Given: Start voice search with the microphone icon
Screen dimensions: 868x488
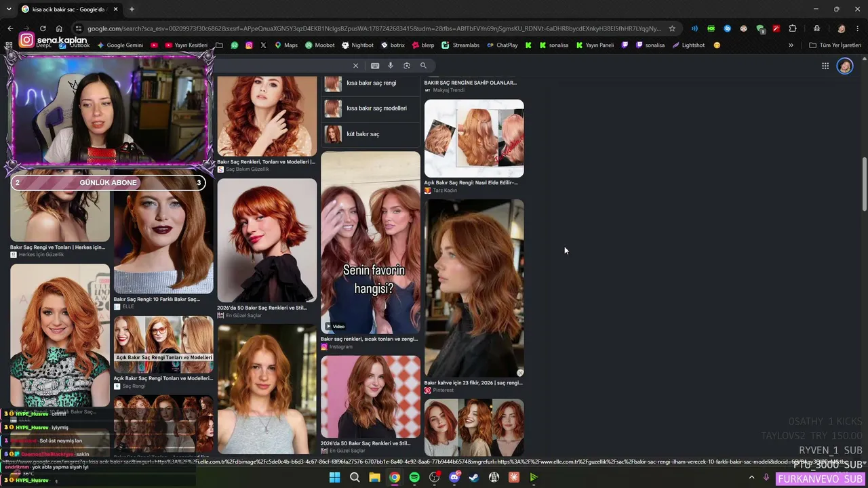Looking at the screenshot, I should click(x=391, y=66).
